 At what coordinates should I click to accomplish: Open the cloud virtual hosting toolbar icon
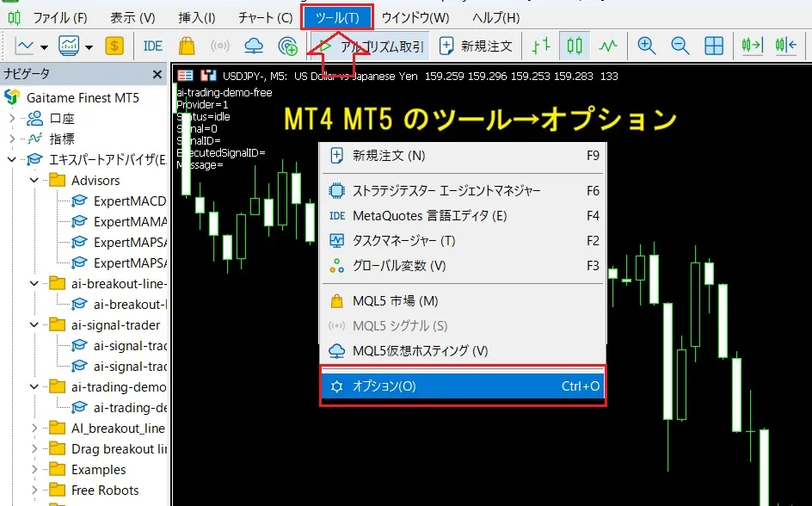[x=254, y=46]
